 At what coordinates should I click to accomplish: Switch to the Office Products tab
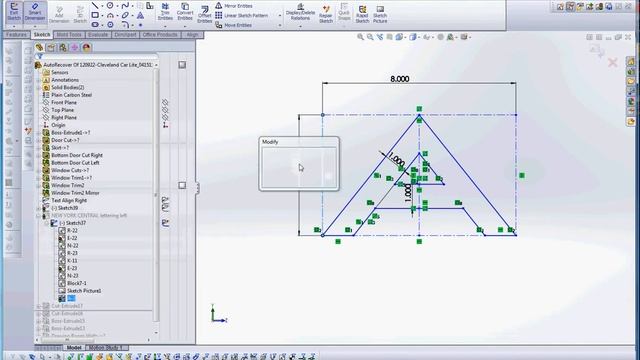(160, 35)
